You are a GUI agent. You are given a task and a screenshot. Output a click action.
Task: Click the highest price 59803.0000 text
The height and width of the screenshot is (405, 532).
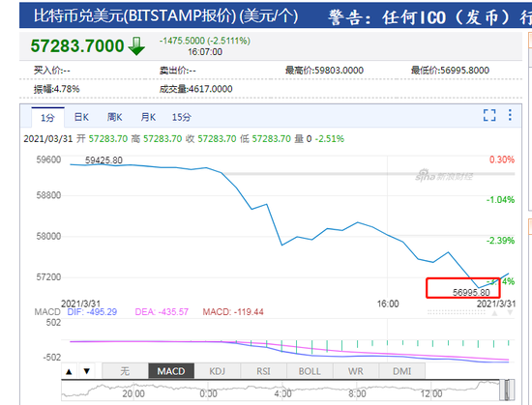coord(324,71)
